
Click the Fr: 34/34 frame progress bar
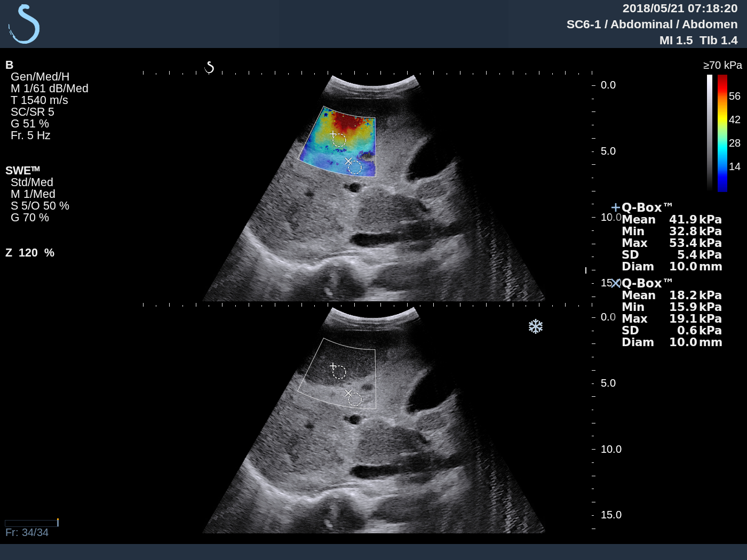32,523
